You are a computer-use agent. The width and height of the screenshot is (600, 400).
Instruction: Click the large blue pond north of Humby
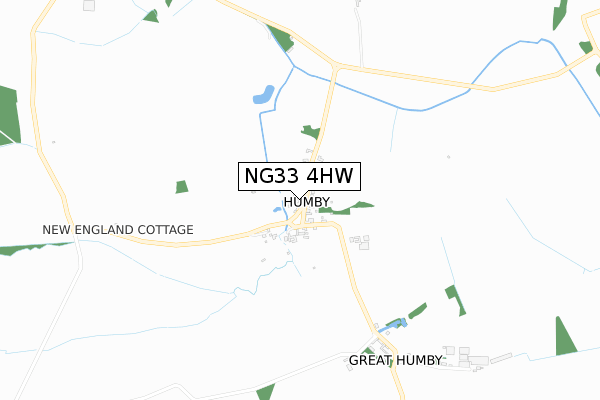(x=264, y=95)
